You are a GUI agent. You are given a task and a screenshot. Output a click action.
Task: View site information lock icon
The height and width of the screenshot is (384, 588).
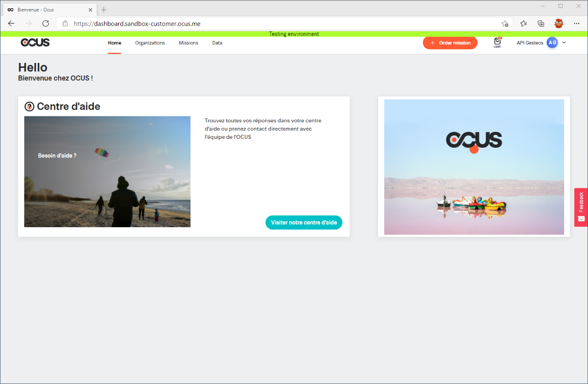point(65,23)
